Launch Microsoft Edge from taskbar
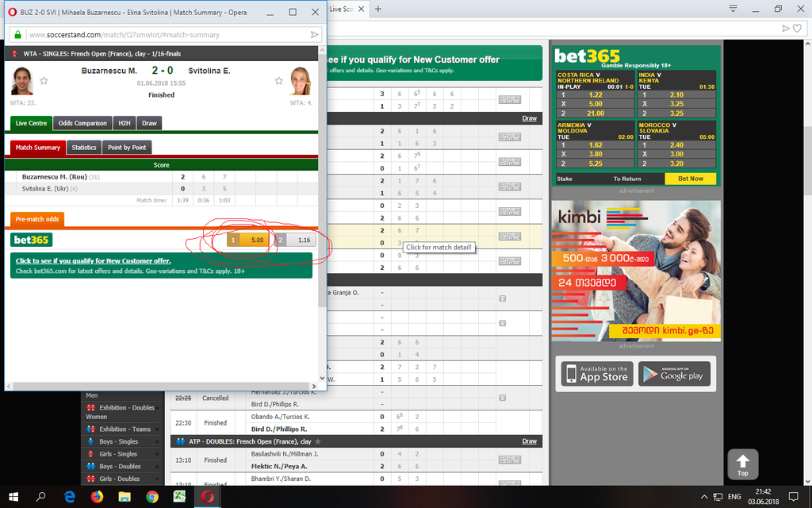Image resolution: width=812 pixels, height=508 pixels. tap(70, 497)
